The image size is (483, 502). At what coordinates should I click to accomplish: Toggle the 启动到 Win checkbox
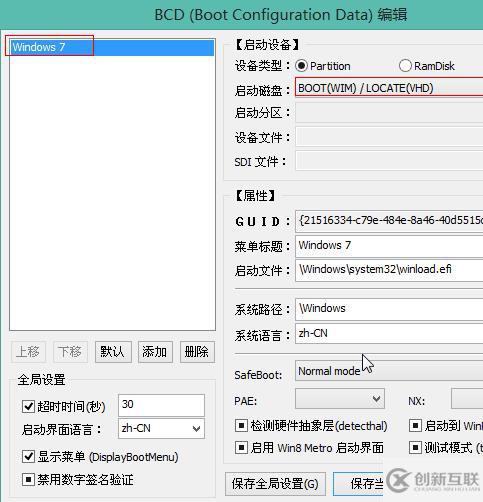coord(415,426)
